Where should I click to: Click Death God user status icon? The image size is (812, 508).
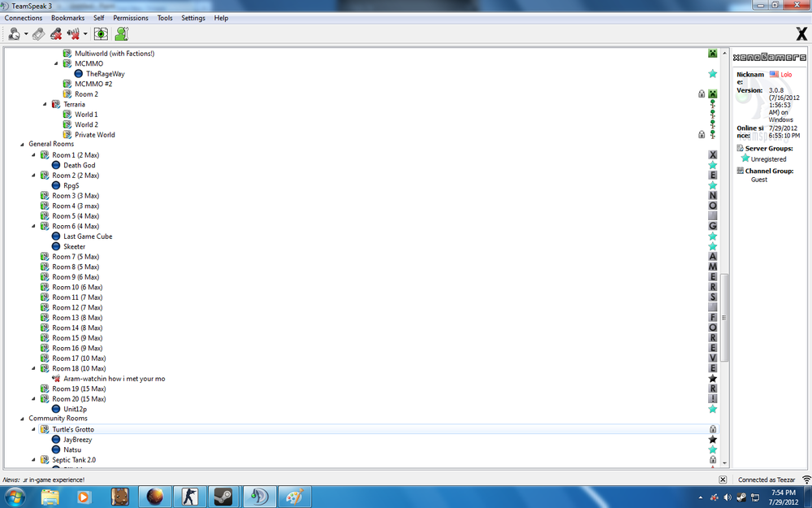point(56,165)
